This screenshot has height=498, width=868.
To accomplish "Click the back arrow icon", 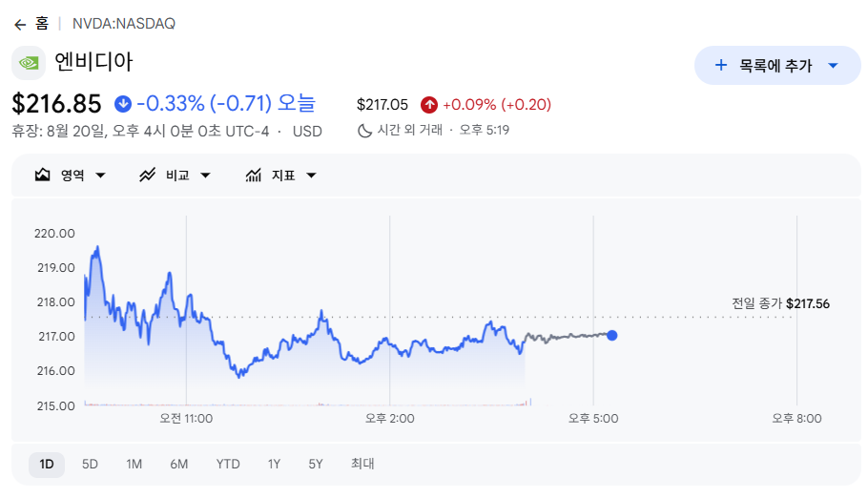I will pyautogui.click(x=20, y=25).
